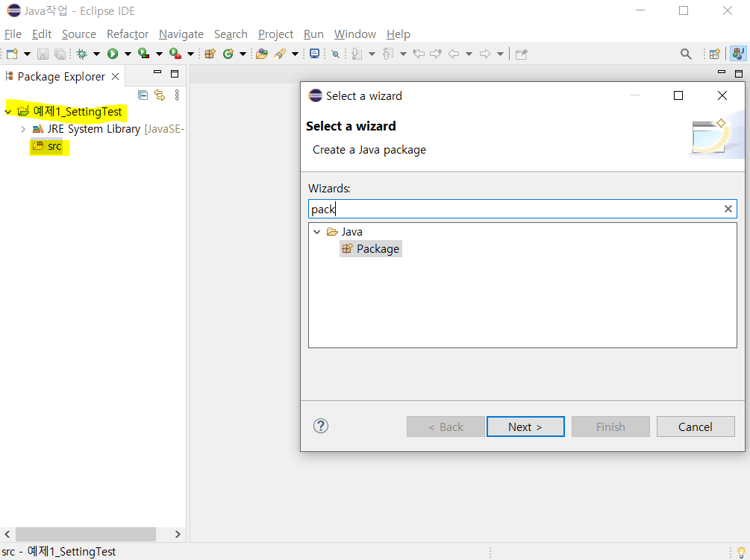Click the lightbulb tip icon in status bar
Screen dimensions: 750x560
coord(741,553)
